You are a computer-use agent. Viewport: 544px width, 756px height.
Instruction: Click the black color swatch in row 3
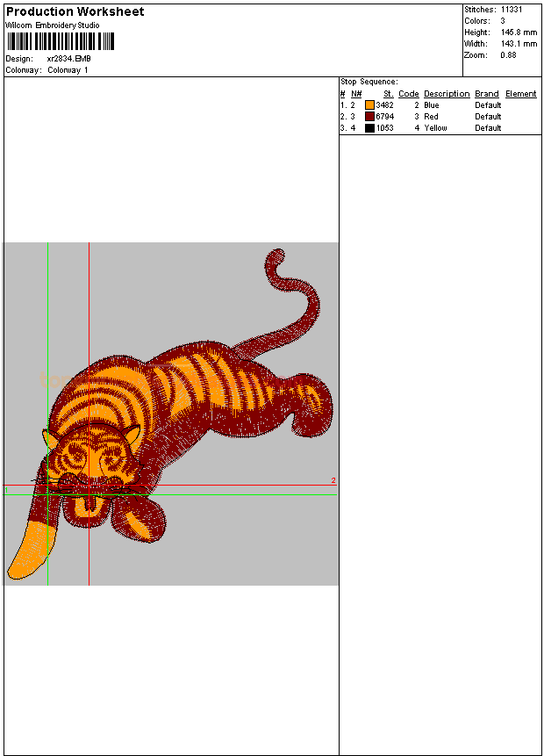point(369,128)
